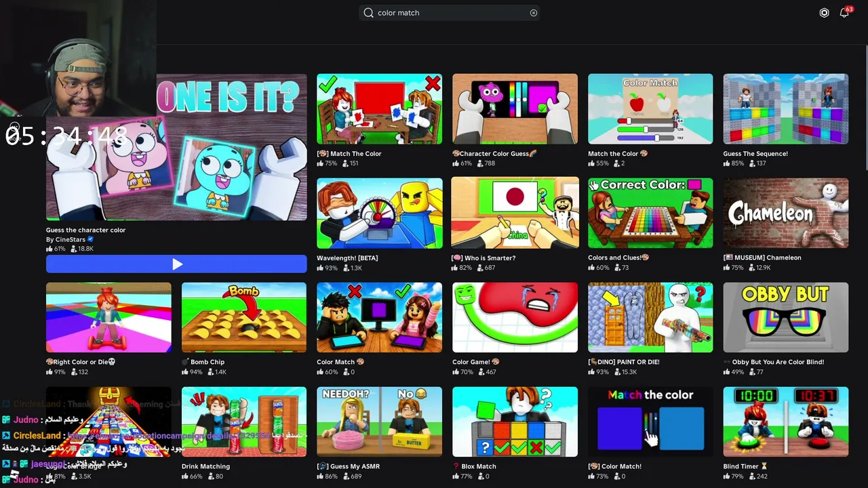
Task: Open the Robux hexagon icon
Action: [x=824, y=13]
